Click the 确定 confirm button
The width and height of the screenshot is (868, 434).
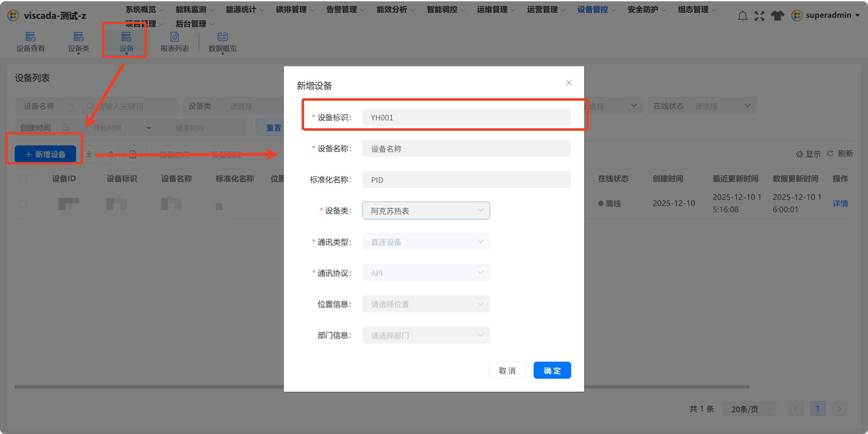point(552,370)
